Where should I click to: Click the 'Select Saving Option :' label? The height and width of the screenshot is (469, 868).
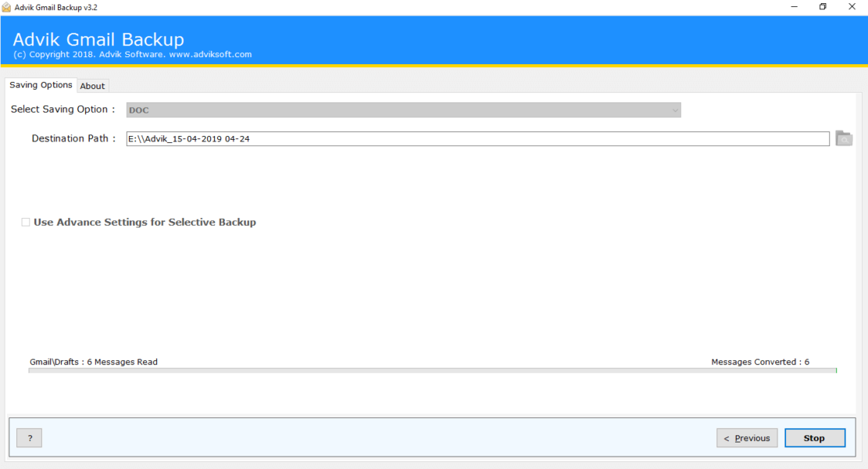(63, 109)
